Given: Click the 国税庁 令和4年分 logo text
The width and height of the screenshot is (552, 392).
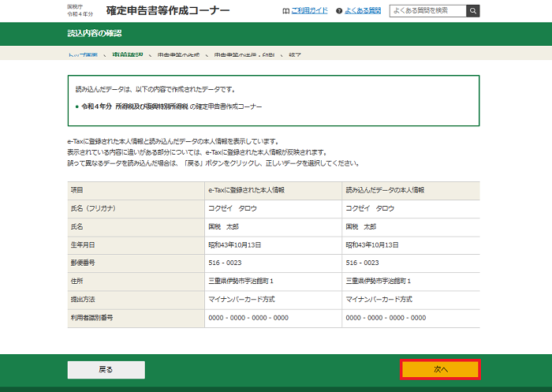Looking at the screenshot, I should coord(80,10).
